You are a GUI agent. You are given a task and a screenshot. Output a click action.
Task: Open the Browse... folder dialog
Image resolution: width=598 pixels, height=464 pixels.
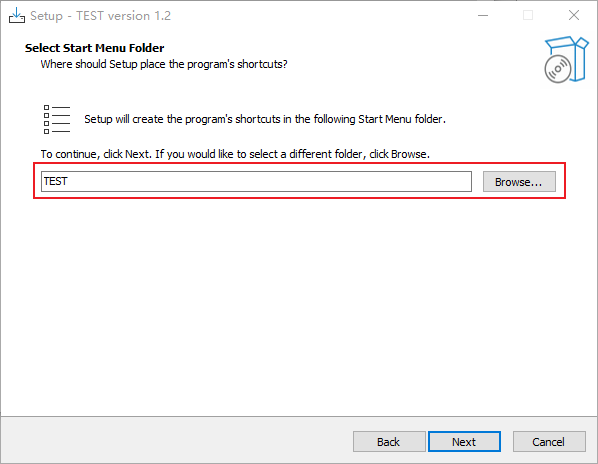[519, 181]
